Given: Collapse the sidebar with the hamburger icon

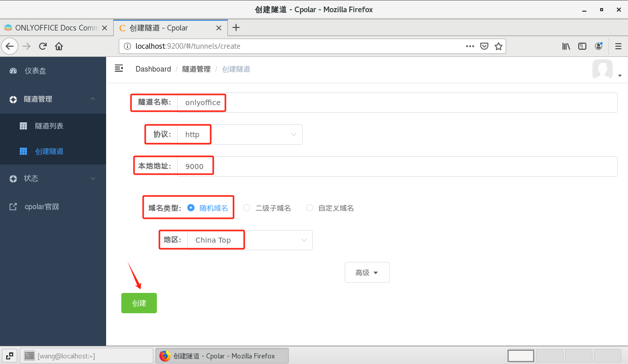Looking at the screenshot, I should tap(118, 68).
